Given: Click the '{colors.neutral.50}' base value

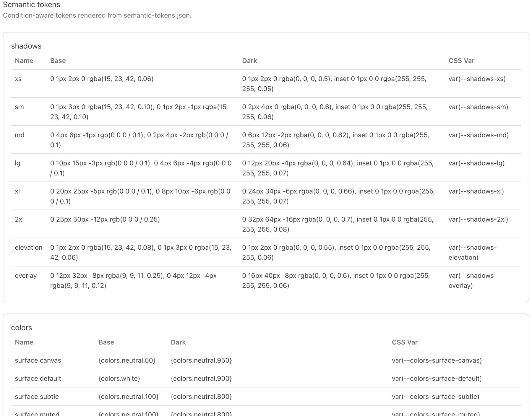Looking at the screenshot, I should (x=127, y=360).
